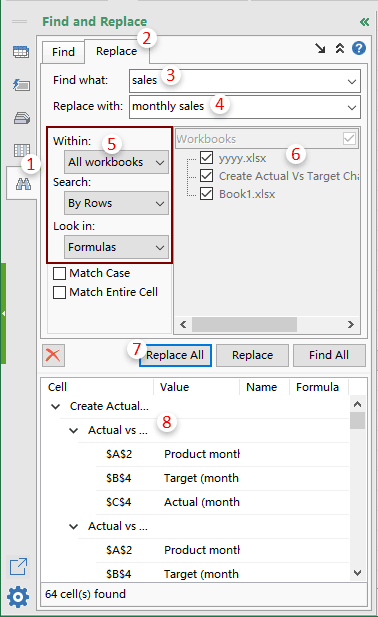The width and height of the screenshot is (378, 617).
Task: Enable the Match Entire Cell checkbox
Action: click(x=59, y=292)
